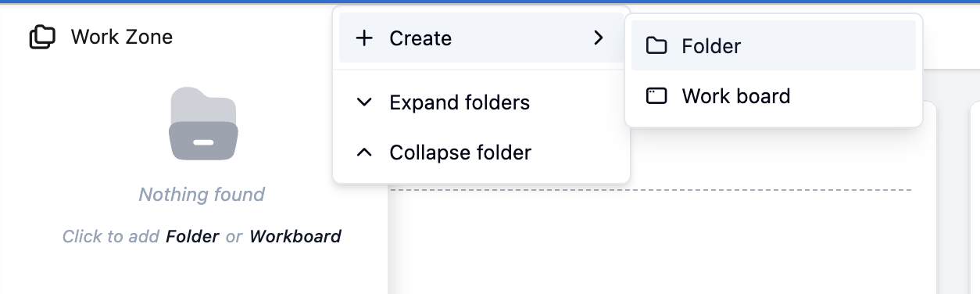Click the empty folder illustration
The width and height of the screenshot is (980, 294).
[202, 124]
